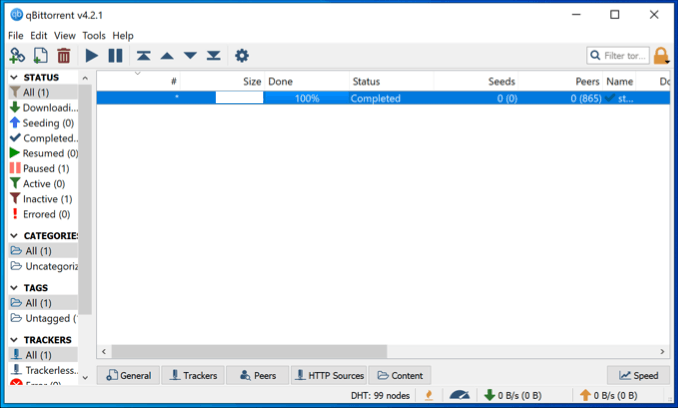Screen dimensions: 678x408
Task: Sort by the Peers column header
Action: pos(560,81)
